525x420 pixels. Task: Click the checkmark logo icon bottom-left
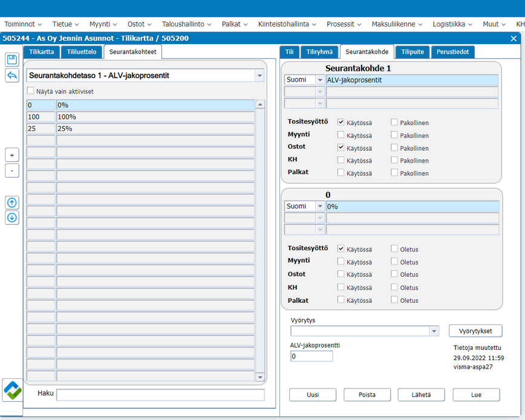point(12,390)
